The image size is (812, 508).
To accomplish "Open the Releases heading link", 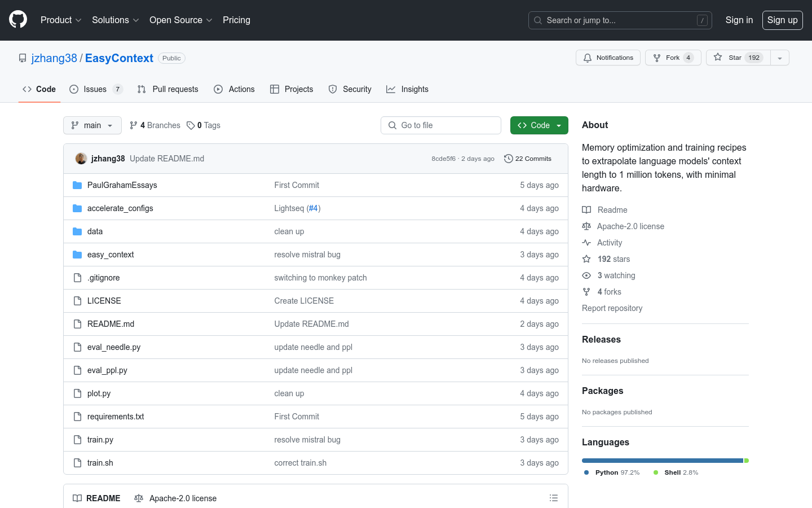I will coord(601,339).
